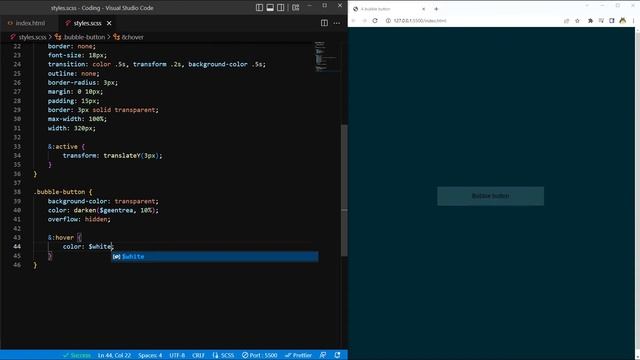Open browser Extensions puzzle icon
This screenshot has height=360, width=640.
tap(590, 20)
